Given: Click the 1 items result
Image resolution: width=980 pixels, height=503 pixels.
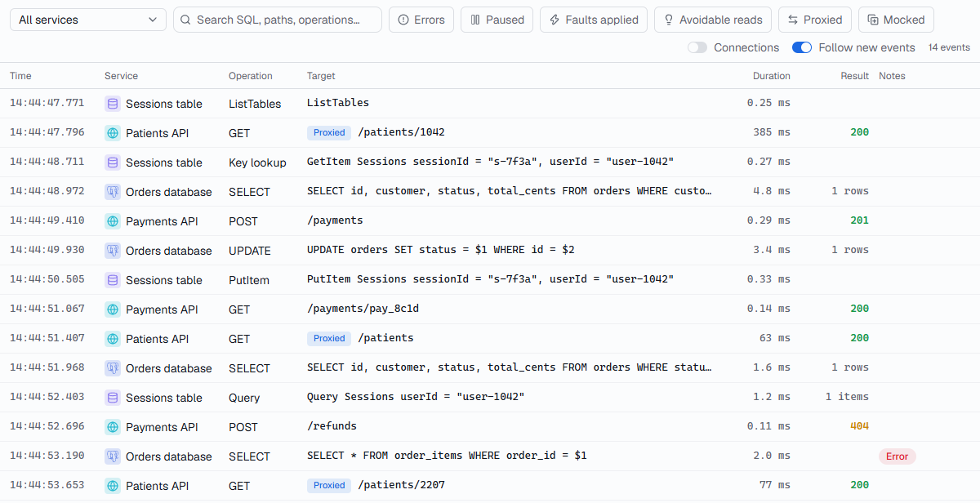Looking at the screenshot, I should [x=847, y=397].
